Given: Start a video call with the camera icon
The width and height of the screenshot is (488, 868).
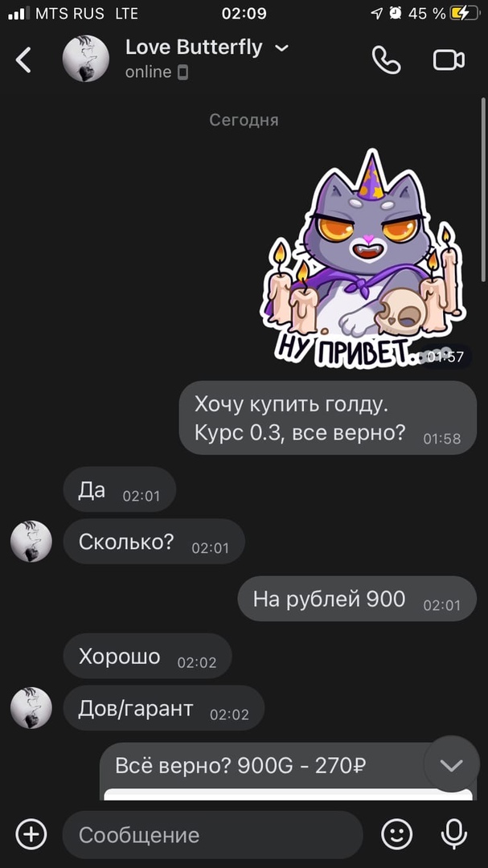Looking at the screenshot, I should point(449,59).
